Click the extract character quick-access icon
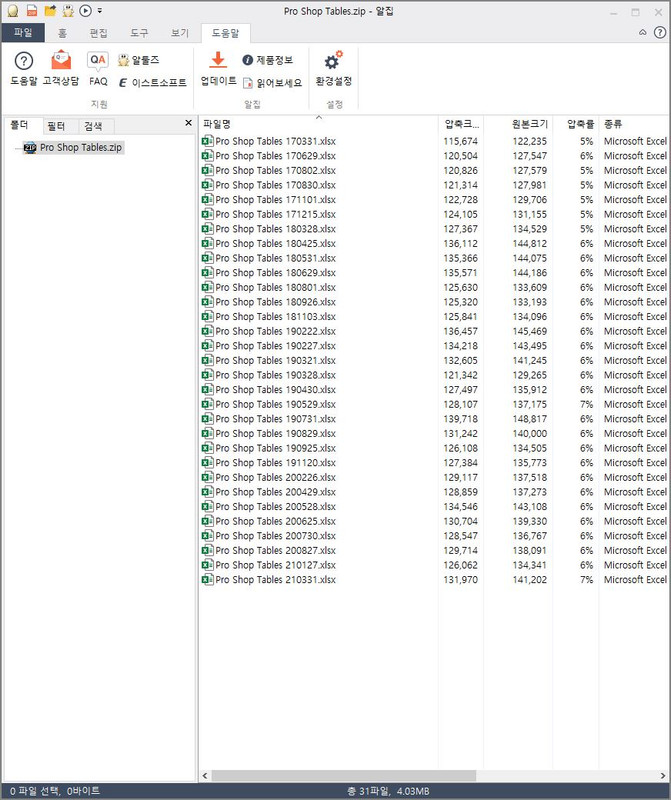 click(68, 11)
